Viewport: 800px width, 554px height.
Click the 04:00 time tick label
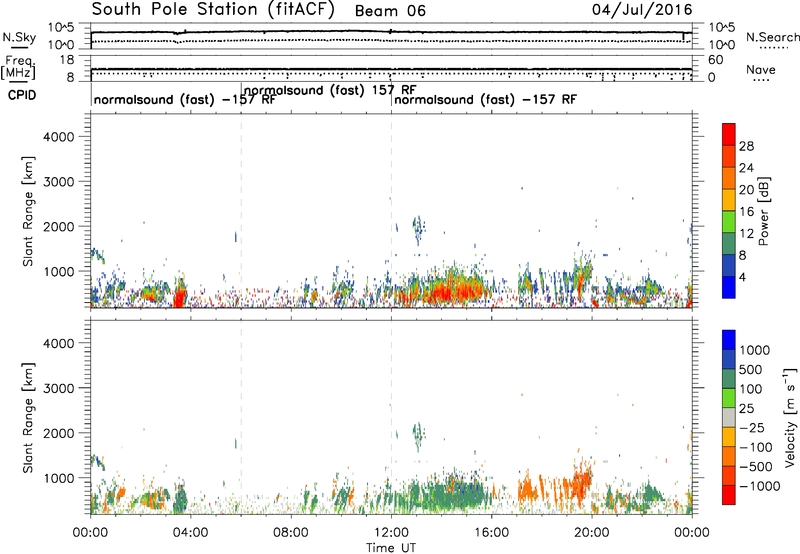tap(190, 532)
